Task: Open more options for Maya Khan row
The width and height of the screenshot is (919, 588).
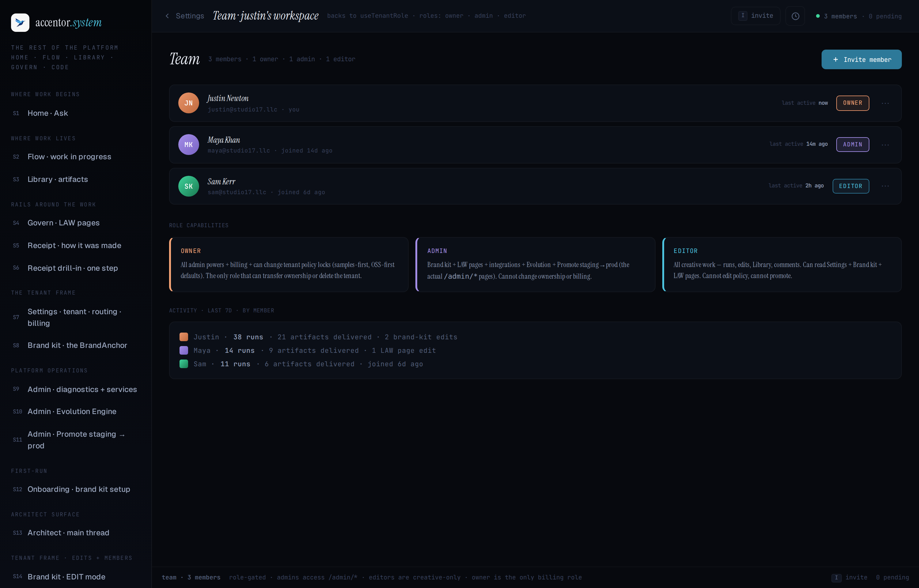Action: (885, 145)
